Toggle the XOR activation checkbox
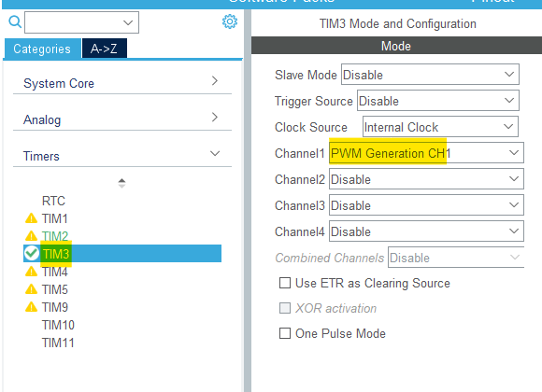 (x=285, y=308)
